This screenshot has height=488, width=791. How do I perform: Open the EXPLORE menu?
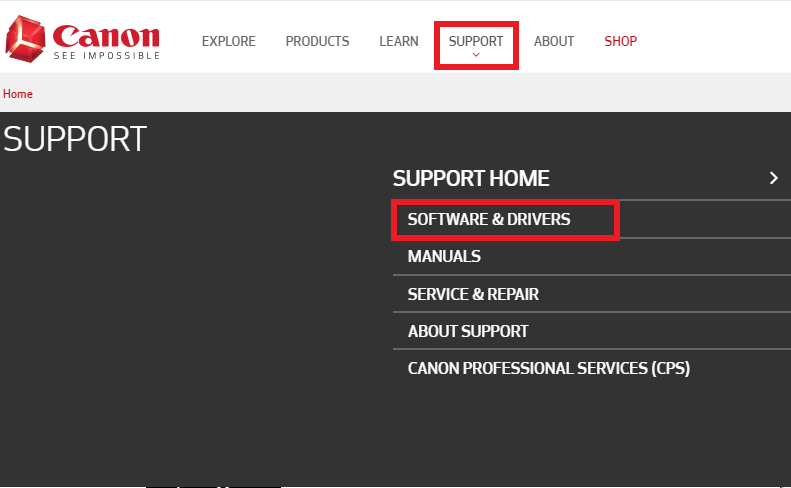click(228, 41)
